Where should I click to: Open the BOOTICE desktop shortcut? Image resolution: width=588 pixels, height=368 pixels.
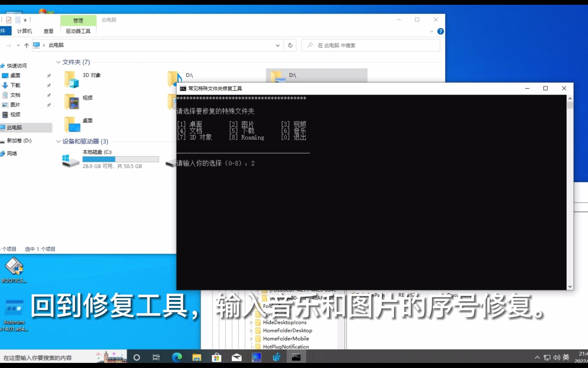(x=14, y=271)
